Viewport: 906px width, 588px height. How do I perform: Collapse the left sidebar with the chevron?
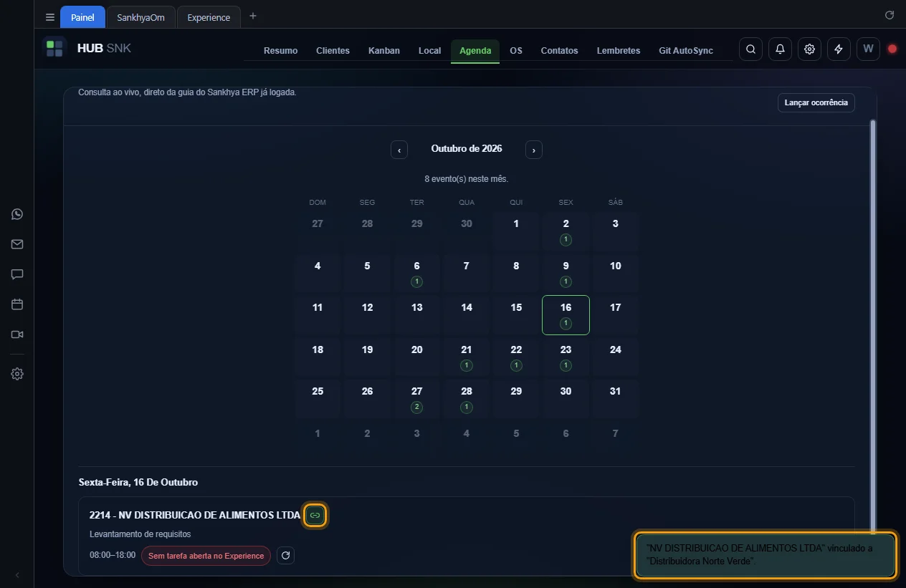tap(17, 575)
